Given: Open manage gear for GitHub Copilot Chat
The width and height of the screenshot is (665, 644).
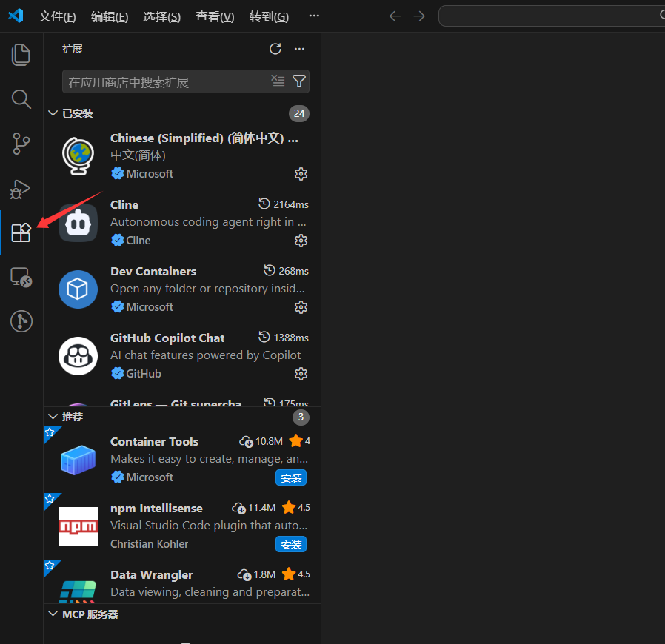Looking at the screenshot, I should (x=301, y=374).
